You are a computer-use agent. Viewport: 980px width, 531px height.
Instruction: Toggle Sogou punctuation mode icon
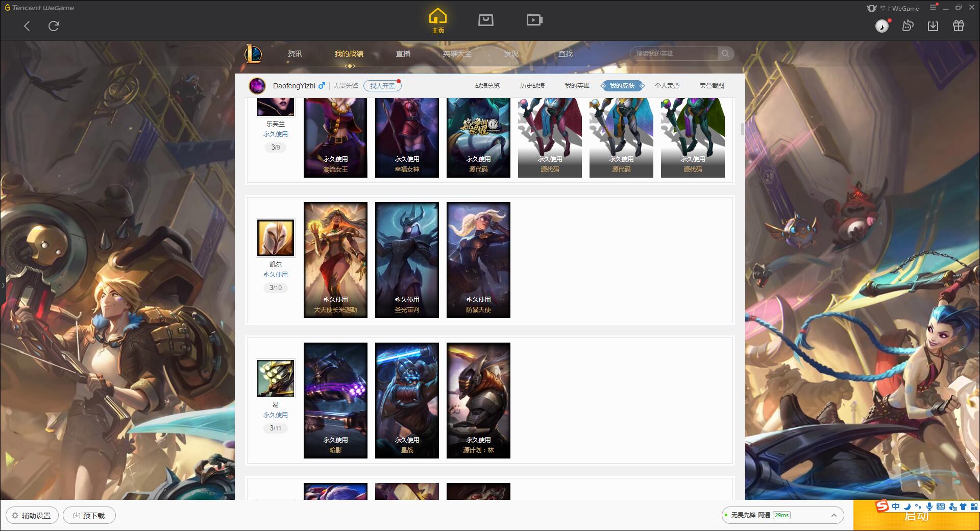click(918, 506)
